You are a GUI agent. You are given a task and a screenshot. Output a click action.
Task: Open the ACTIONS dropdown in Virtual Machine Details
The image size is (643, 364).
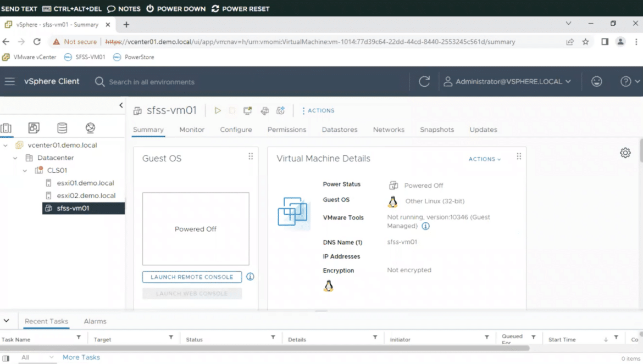[x=485, y=159]
